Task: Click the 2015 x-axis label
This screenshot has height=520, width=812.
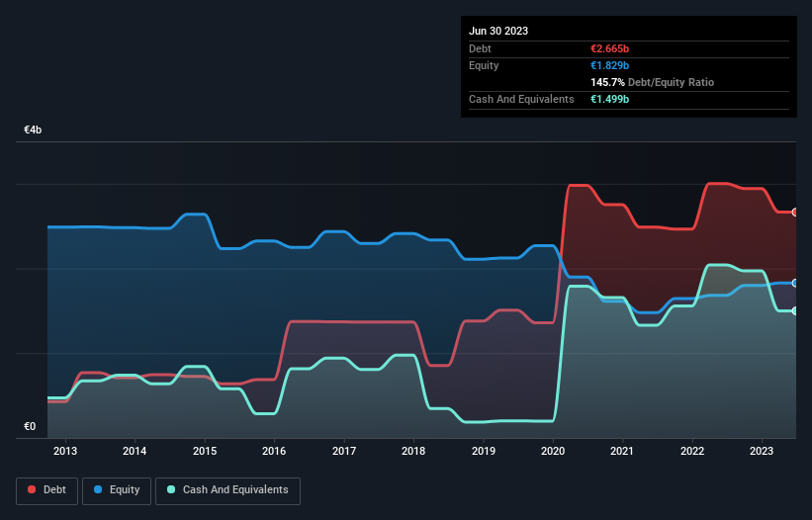Action: coord(205,451)
